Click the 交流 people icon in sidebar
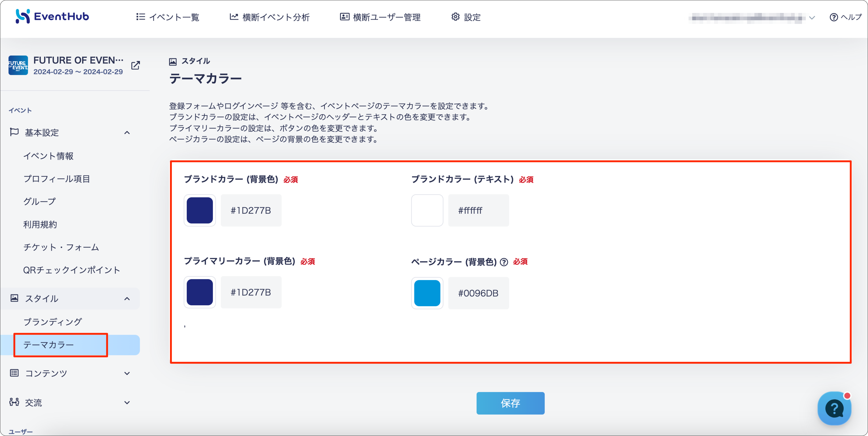Screen dimensions: 868x436 pyautogui.click(x=14, y=402)
